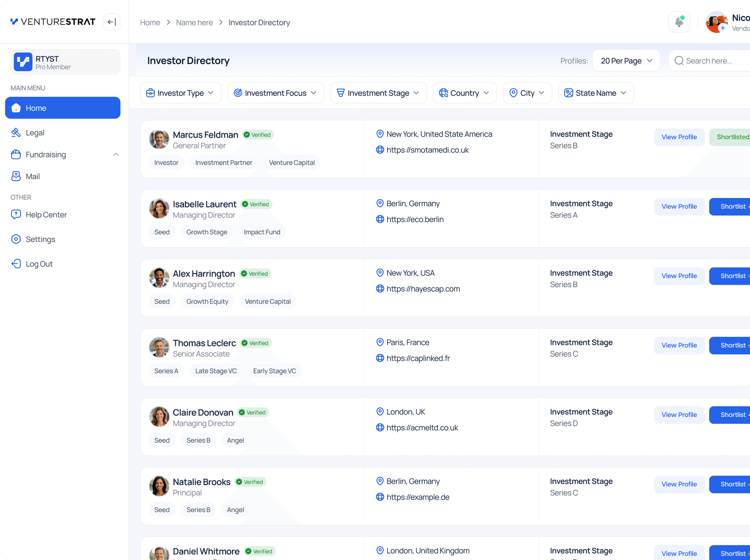Screen dimensions: 750x560
Task: Click the user avatar in the top bar
Action: pyautogui.click(x=716, y=22)
